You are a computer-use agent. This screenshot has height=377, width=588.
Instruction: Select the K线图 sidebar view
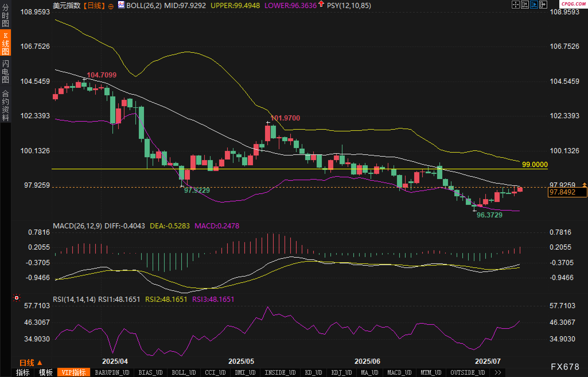point(5,43)
